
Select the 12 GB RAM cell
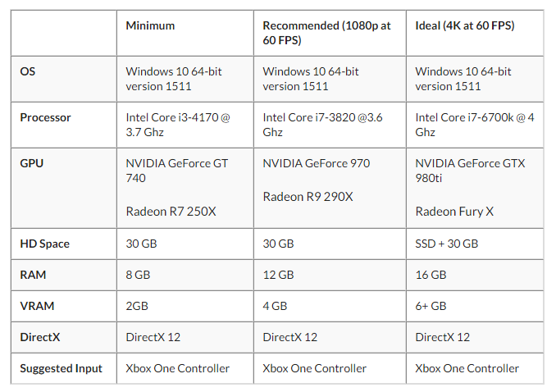(x=278, y=275)
